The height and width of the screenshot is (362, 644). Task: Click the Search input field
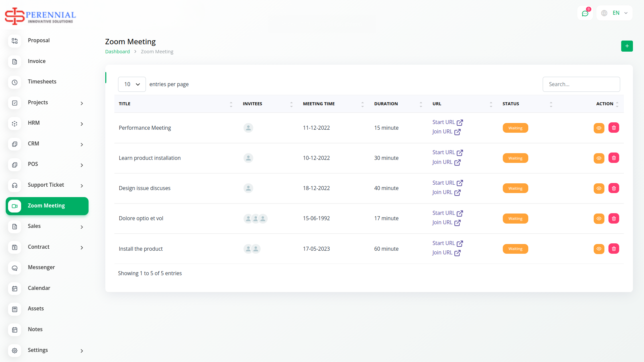(x=581, y=84)
